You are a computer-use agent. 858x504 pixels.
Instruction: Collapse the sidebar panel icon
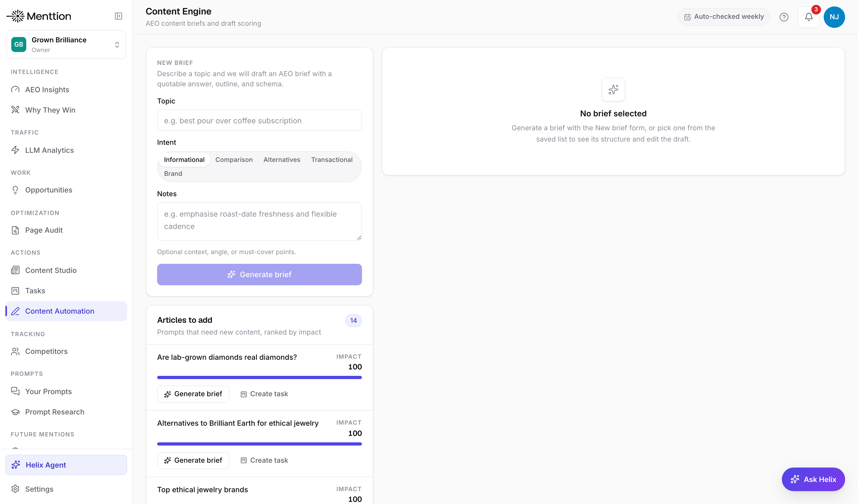click(119, 16)
